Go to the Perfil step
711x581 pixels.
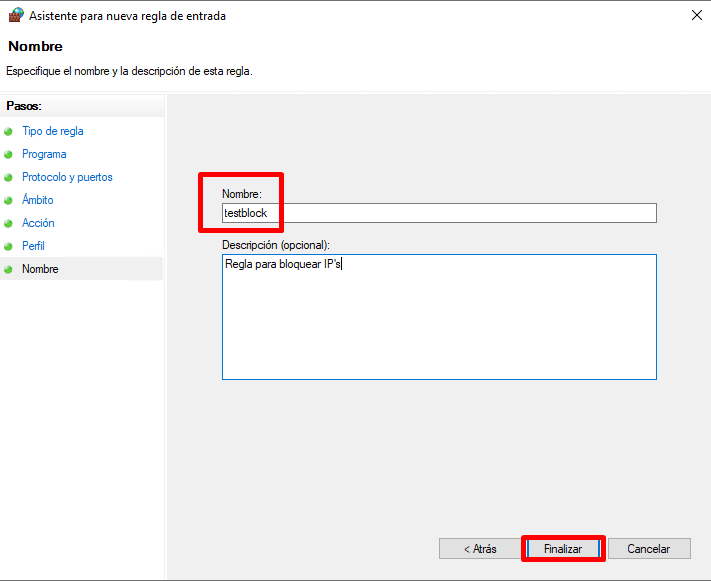[33, 246]
